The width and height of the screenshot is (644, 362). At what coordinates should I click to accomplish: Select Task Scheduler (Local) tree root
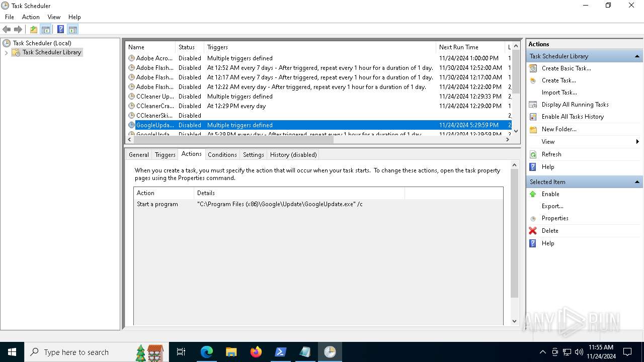42,43
